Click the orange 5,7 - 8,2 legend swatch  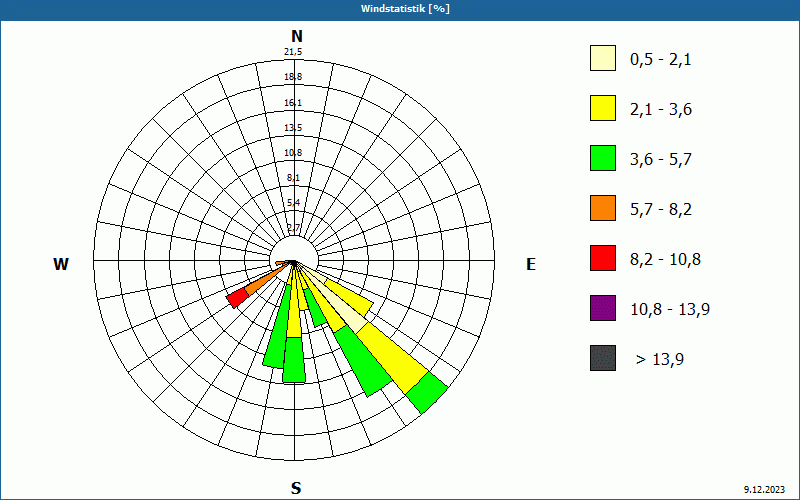pyautogui.click(x=603, y=208)
